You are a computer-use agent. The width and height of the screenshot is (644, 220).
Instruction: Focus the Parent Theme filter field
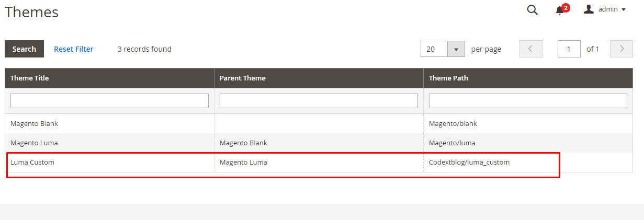pyautogui.click(x=319, y=101)
